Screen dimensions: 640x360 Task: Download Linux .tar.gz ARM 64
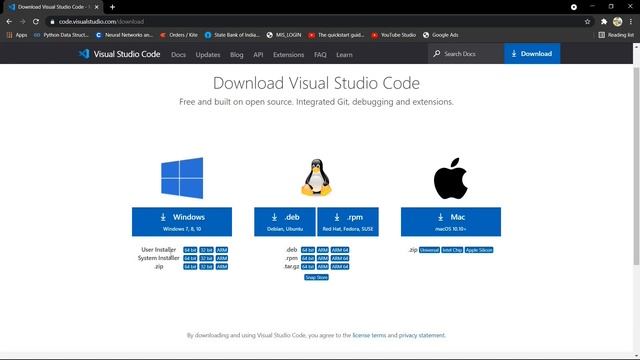340,267
